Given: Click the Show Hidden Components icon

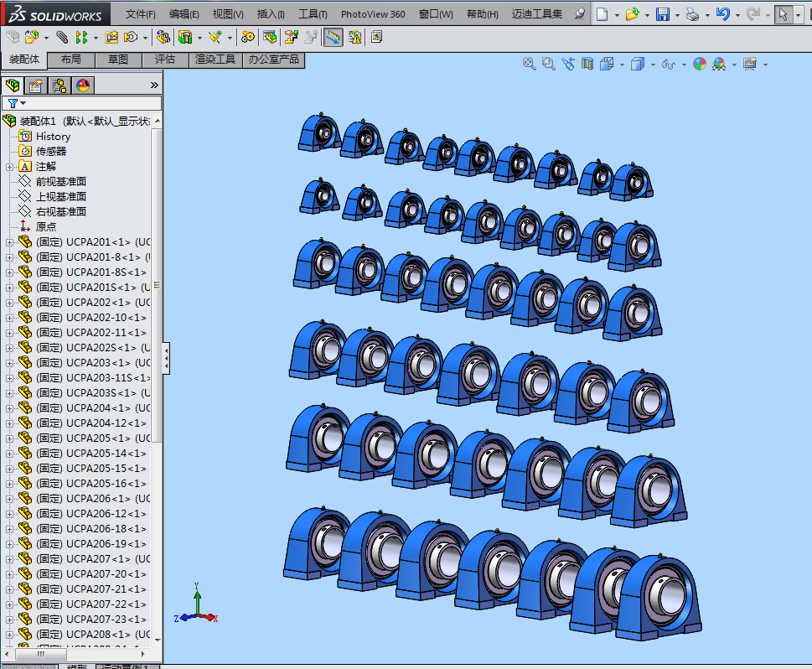Looking at the screenshot, I should point(163,37).
